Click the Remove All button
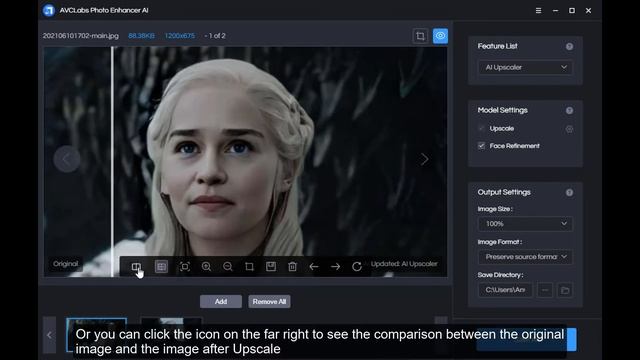Image resolution: width=640 pixels, height=360 pixels. (x=269, y=302)
